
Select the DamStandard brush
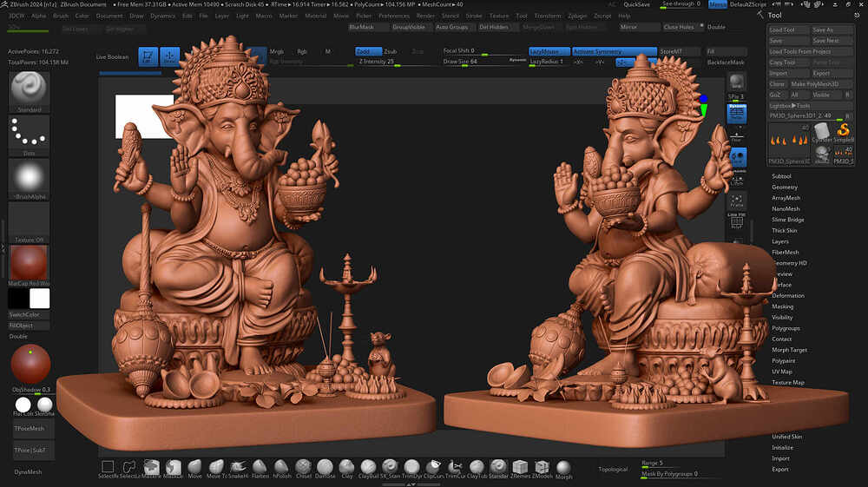click(x=325, y=468)
